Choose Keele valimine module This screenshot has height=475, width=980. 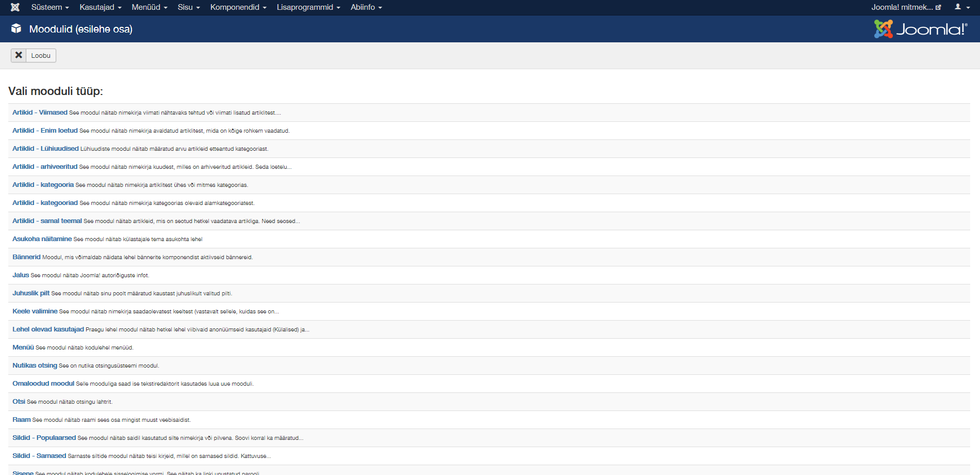click(35, 311)
